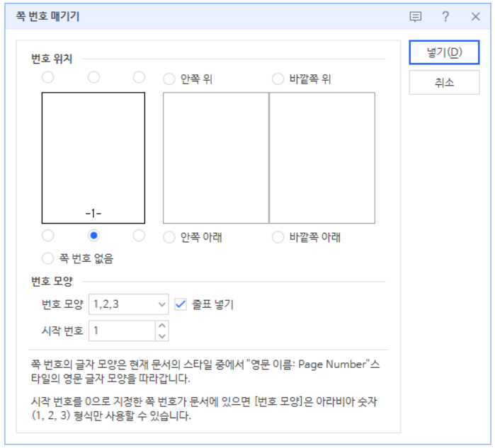Select top-center page number position
Viewport: 495px width, 448px height.
tap(93, 77)
